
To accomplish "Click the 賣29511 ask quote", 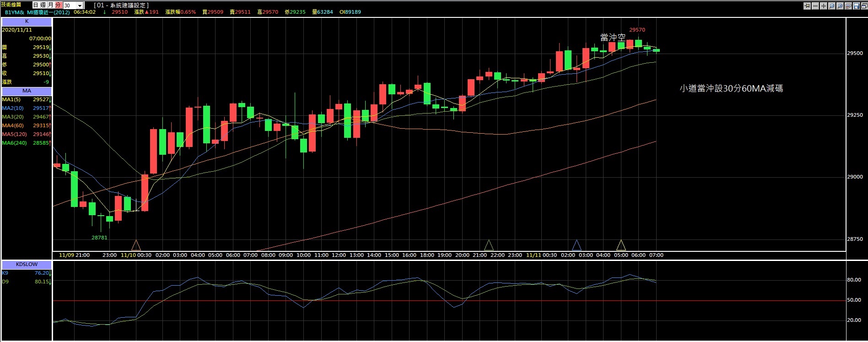I will click(240, 12).
